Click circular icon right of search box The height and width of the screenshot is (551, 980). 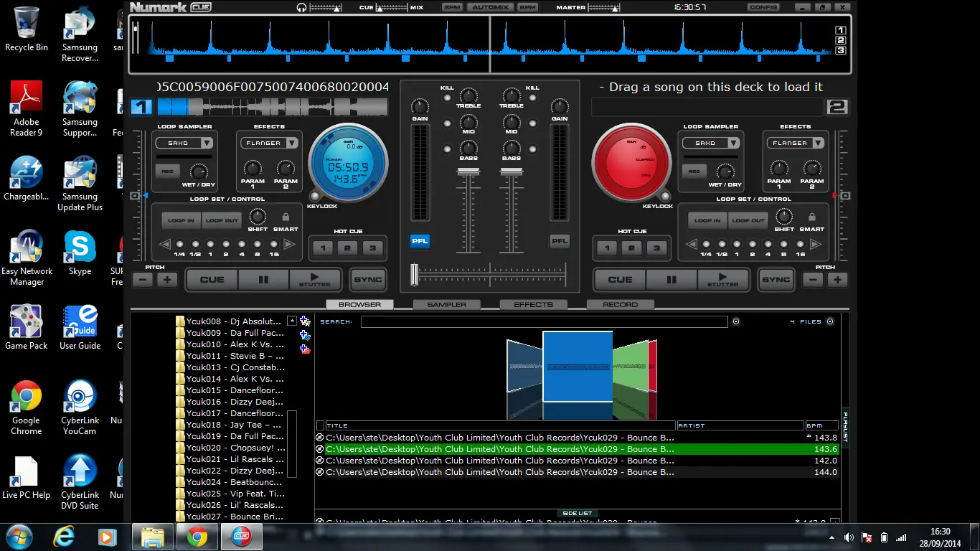click(736, 321)
